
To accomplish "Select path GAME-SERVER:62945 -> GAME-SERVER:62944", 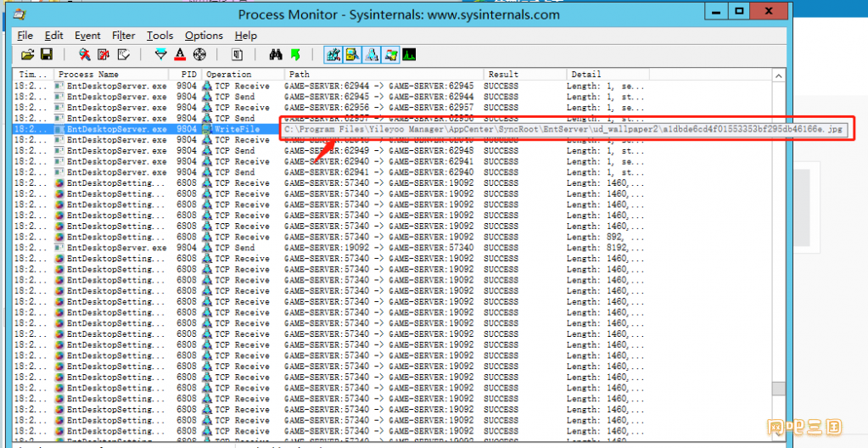I will click(378, 97).
